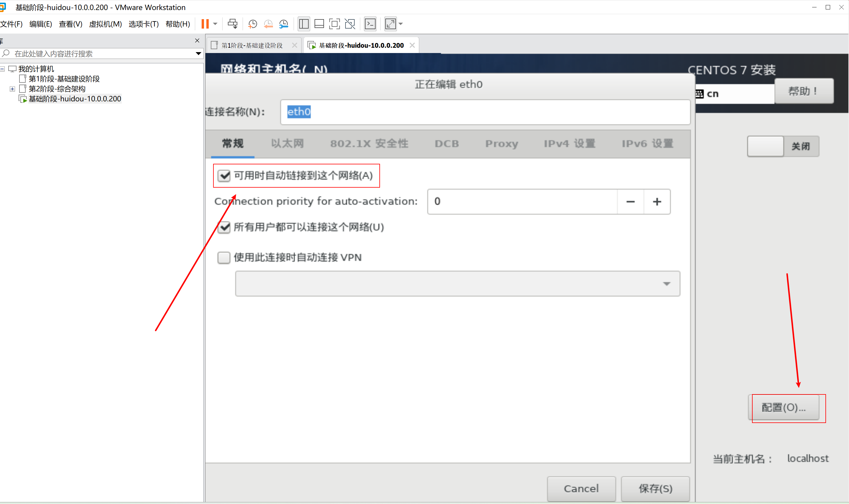Click the Unity mode icon
The width and height of the screenshot is (849, 504).
(x=350, y=24)
